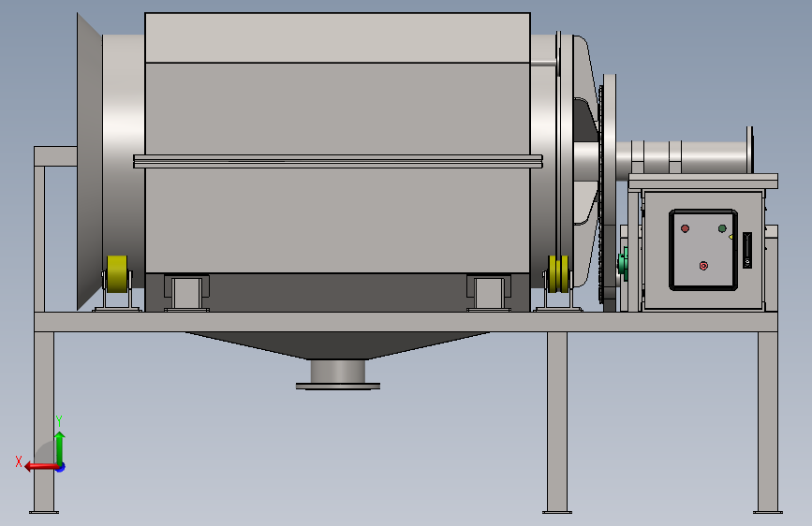812x526 pixels.
Task: Select the left yellow support roller
Action: (x=117, y=274)
